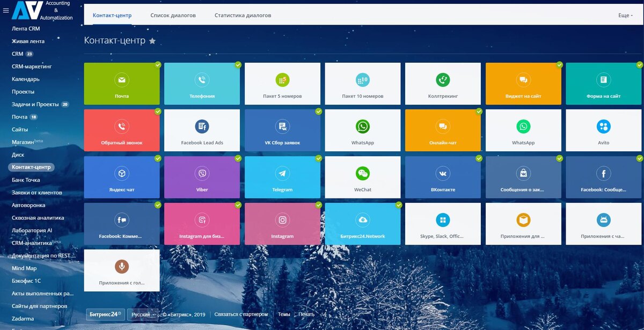Open the Telegram paper plane icon
This screenshot has height=330, width=644.
pyautogui.click(x=282, y=173)
